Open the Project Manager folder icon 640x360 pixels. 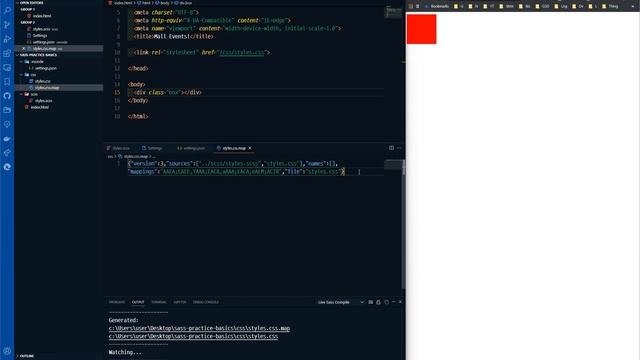pos(7,110)
